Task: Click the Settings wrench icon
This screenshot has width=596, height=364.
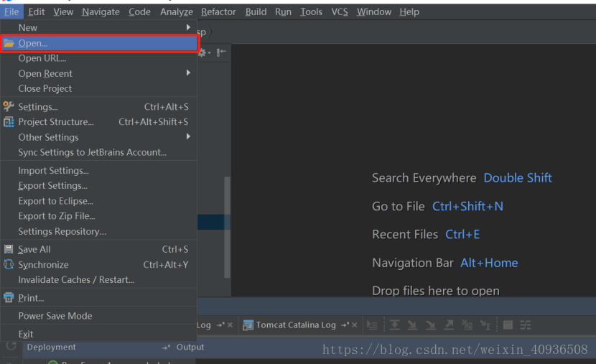Action: [9, 107]
